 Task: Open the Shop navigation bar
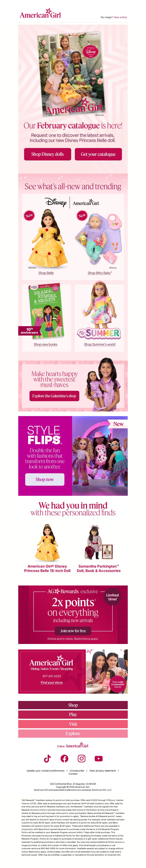pyautogui.click(x=73, y=705)
